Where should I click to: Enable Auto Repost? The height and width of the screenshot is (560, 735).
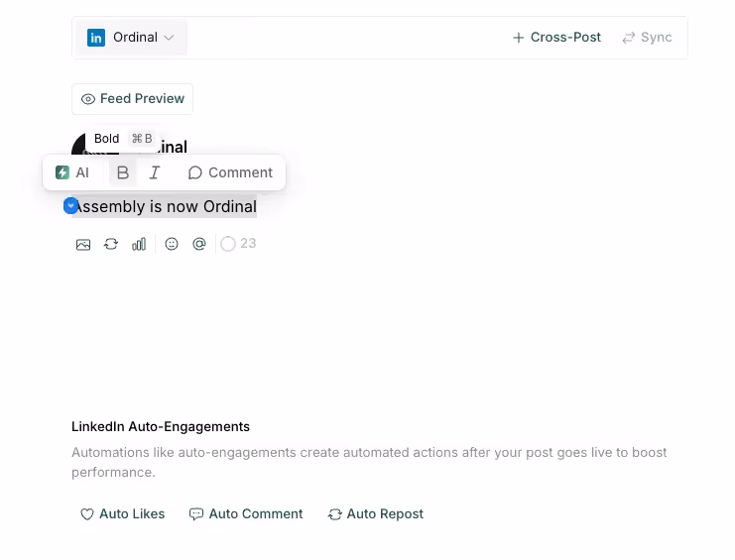(376, 514)
